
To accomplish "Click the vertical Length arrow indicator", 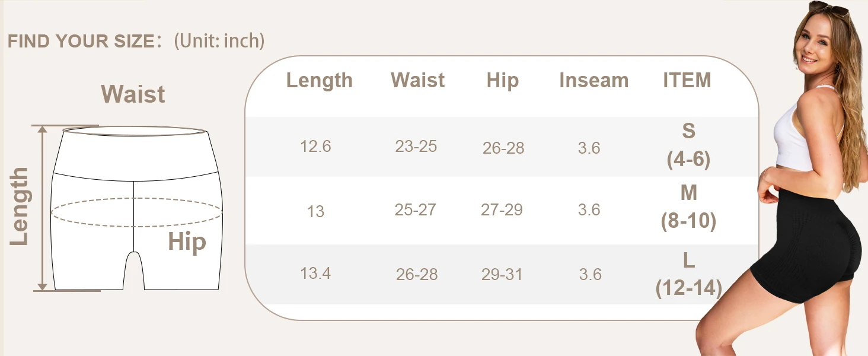I will (43, 208).
